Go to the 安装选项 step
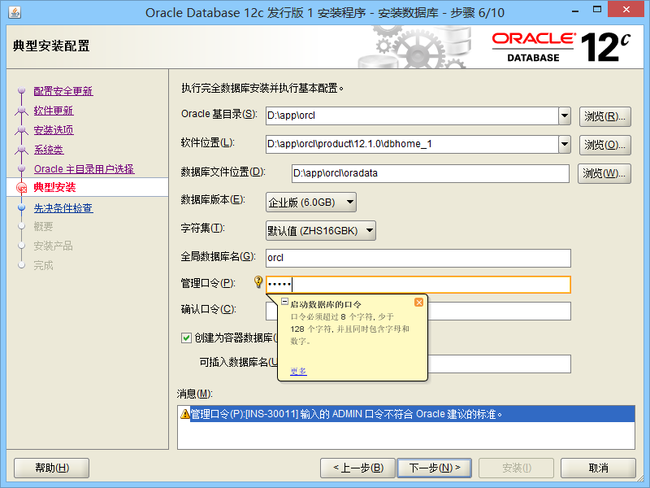 pyautogui.click(x=53, y=130)
